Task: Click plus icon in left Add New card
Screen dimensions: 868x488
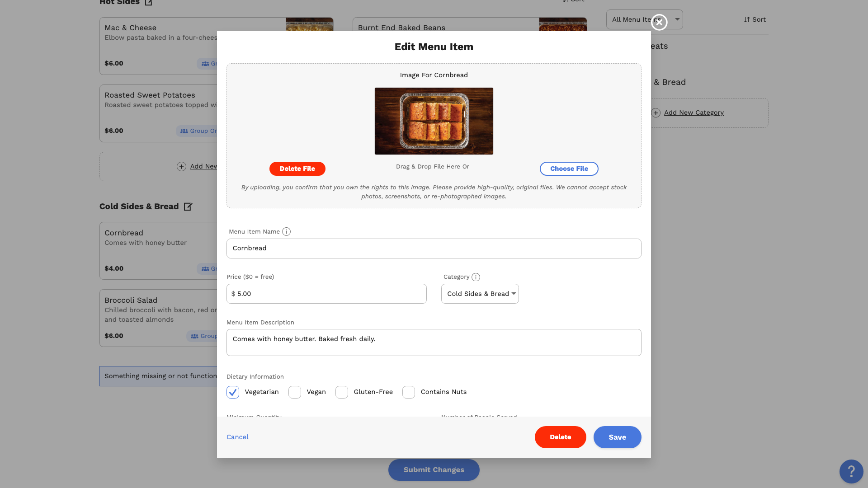Action: point(181,167)
